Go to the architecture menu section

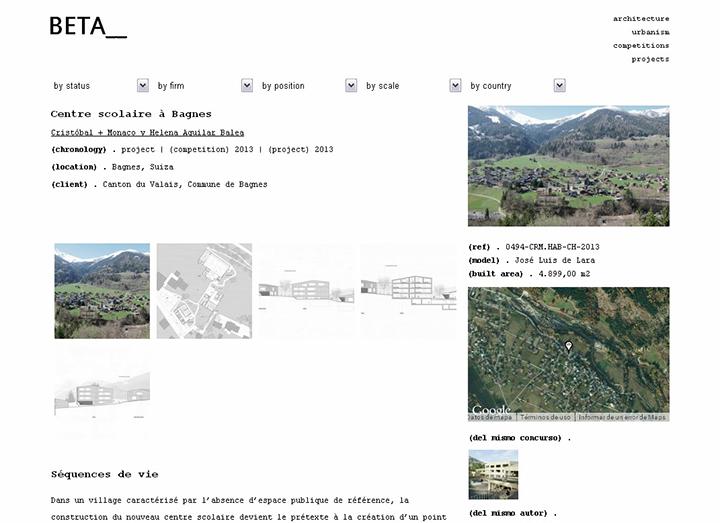coord(641,18)
